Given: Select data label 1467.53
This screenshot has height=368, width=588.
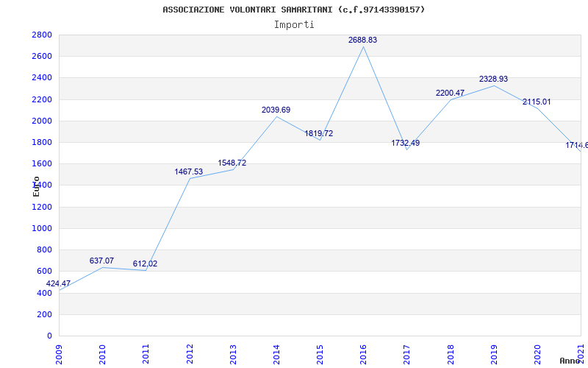Looking at the screenshot, I should coord(189,171).
